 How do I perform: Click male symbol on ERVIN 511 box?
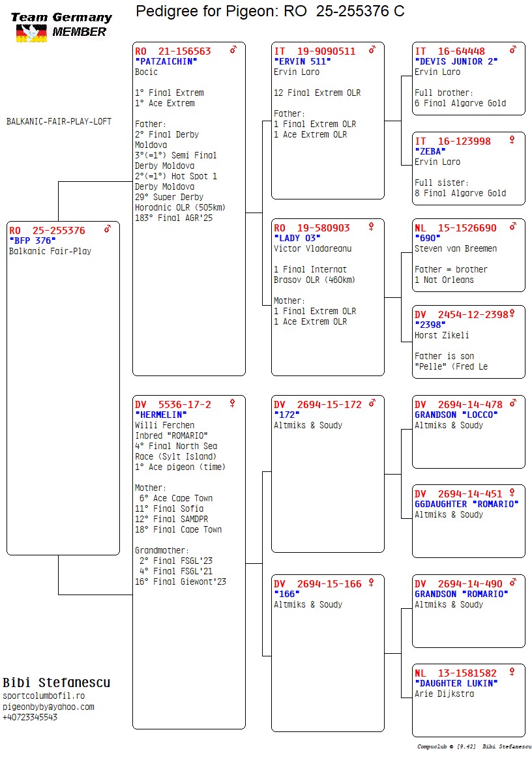pyautogui.click(x=372, y=50)
